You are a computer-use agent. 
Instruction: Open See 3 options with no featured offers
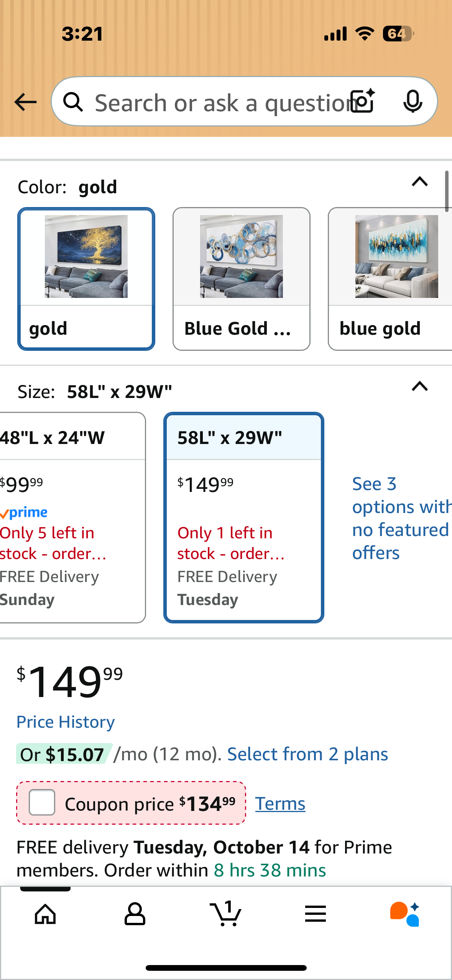click(399, 518)
